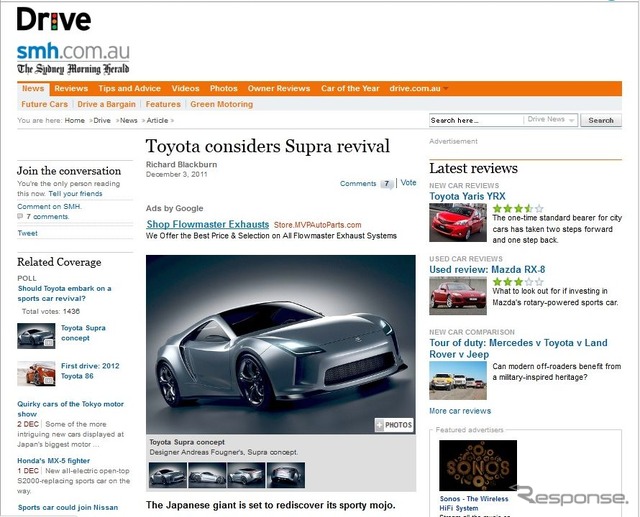This screenshot has width=640, height=517.
Task: Go to the Videos tab
Action: [x=185, y=89]
